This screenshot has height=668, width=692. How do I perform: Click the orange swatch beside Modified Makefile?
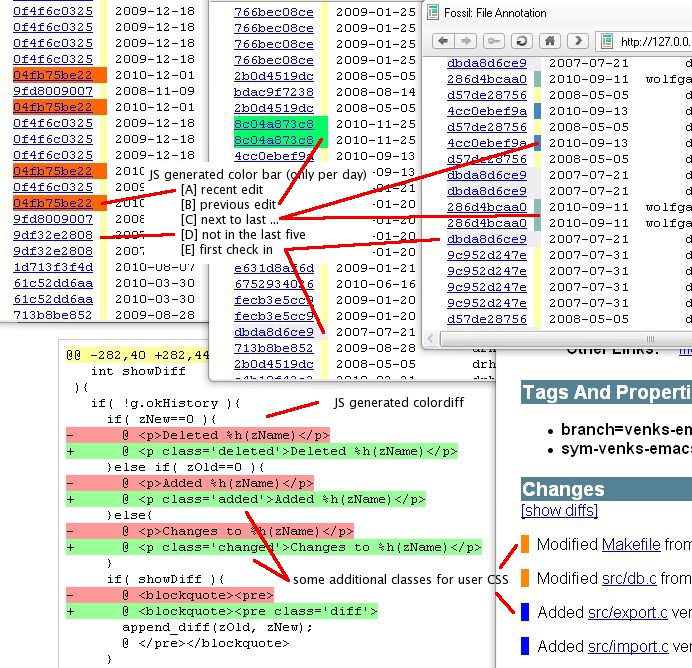click(x=525, y=544)
